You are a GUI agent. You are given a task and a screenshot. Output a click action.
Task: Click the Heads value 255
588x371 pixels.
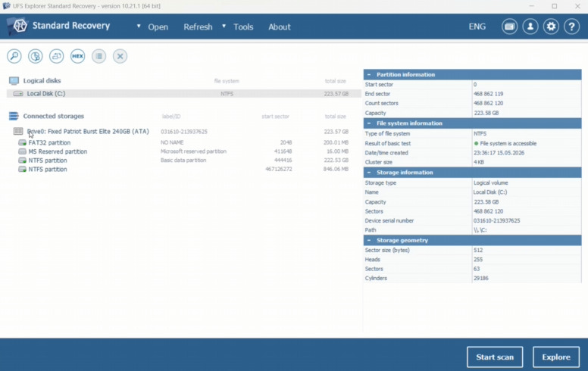[x=478, y=260]
